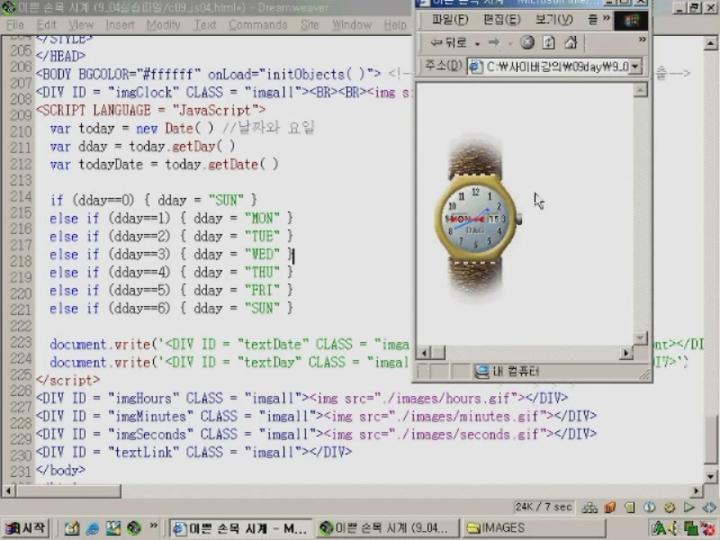Open the Edit menu in Dreamweaver

(x=46, y=25)
